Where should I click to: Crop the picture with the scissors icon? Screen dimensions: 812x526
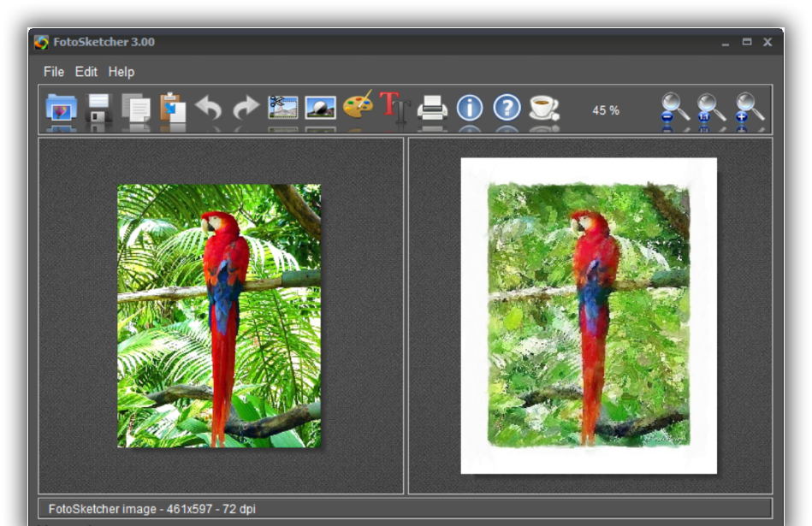point(282,108)
